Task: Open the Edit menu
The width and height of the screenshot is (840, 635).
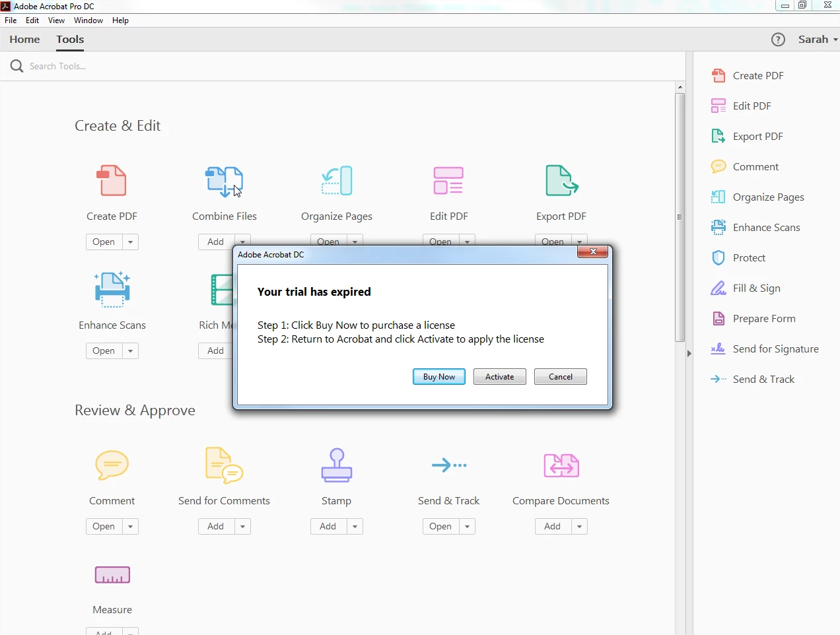Action: click(32, 20)
